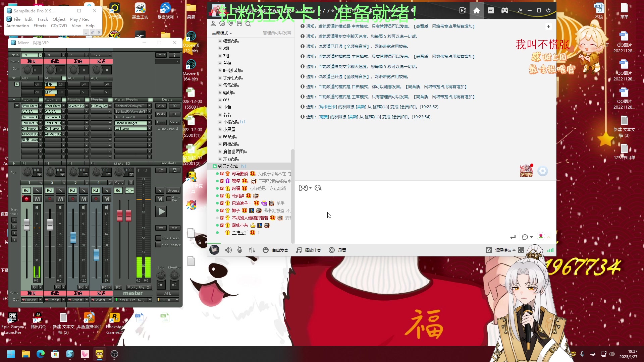This screenshot has width=644, height=362.
Task: Open the Effects menu in Samplitude
Action: tap(40, 25)
